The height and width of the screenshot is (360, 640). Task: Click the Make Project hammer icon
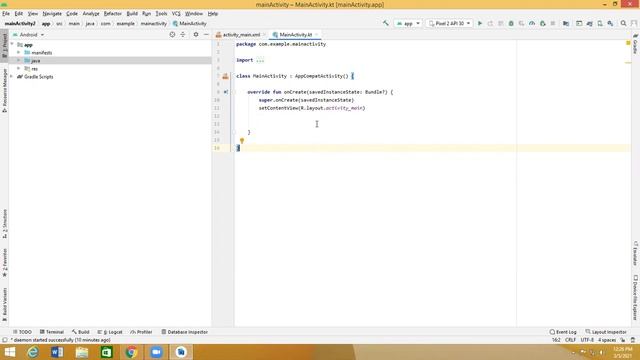pos(386,24)
